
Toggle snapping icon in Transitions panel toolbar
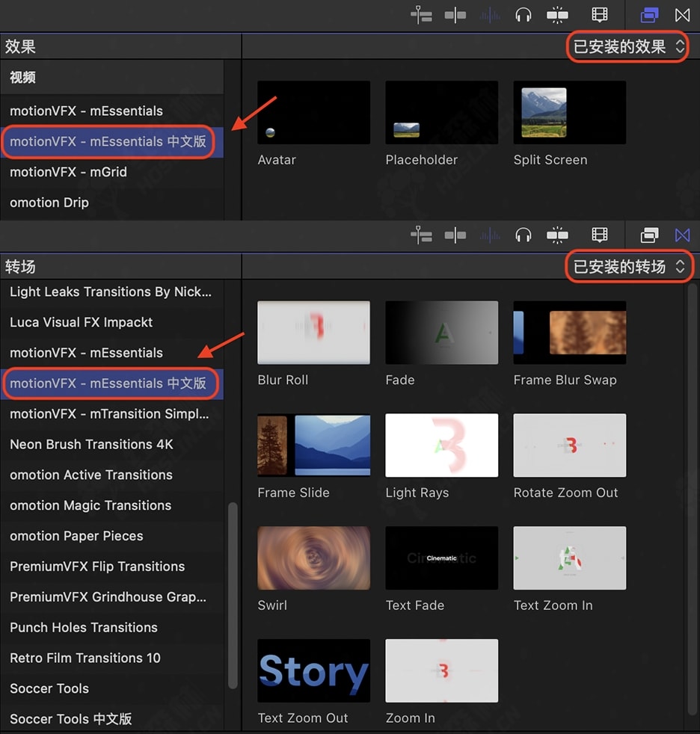557,235
